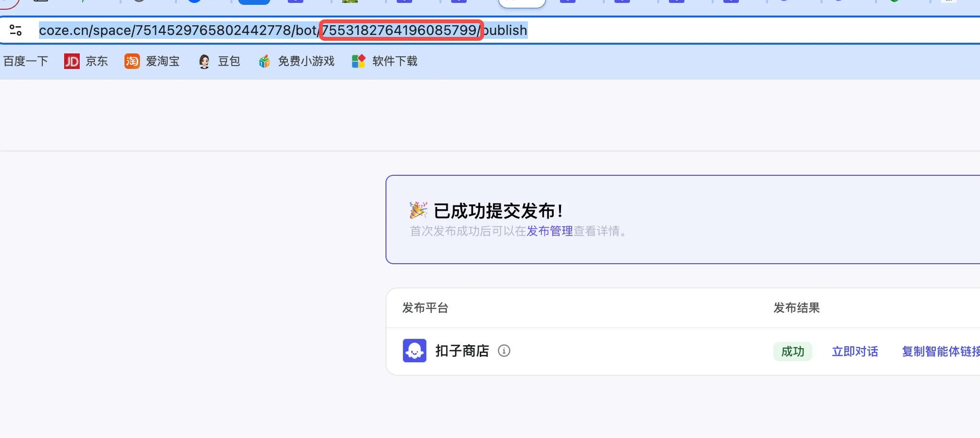Viewport: 980px width, 438px height.
Task: Click the JD icon for 京东 bookmark
Action: click(72, 61)
